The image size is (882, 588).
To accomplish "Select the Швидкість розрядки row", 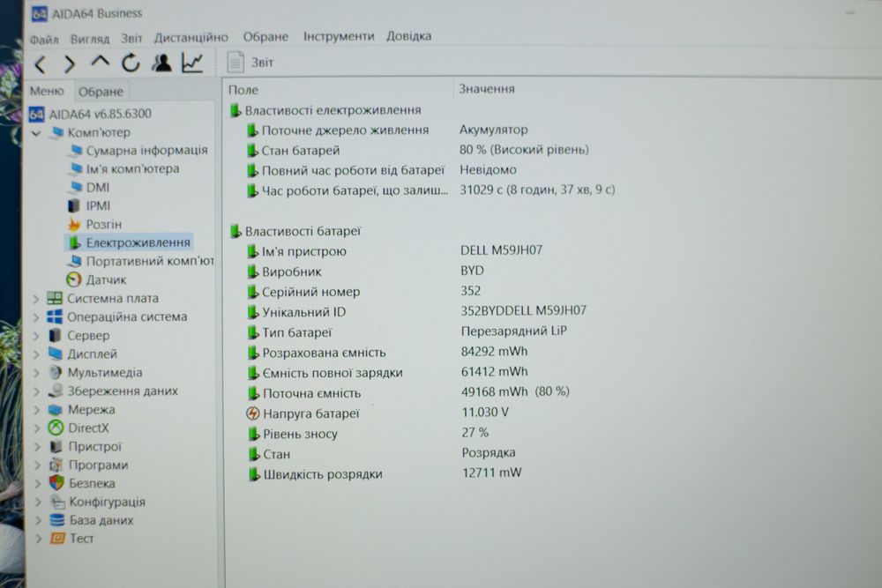I will click(x=385, y=473).
